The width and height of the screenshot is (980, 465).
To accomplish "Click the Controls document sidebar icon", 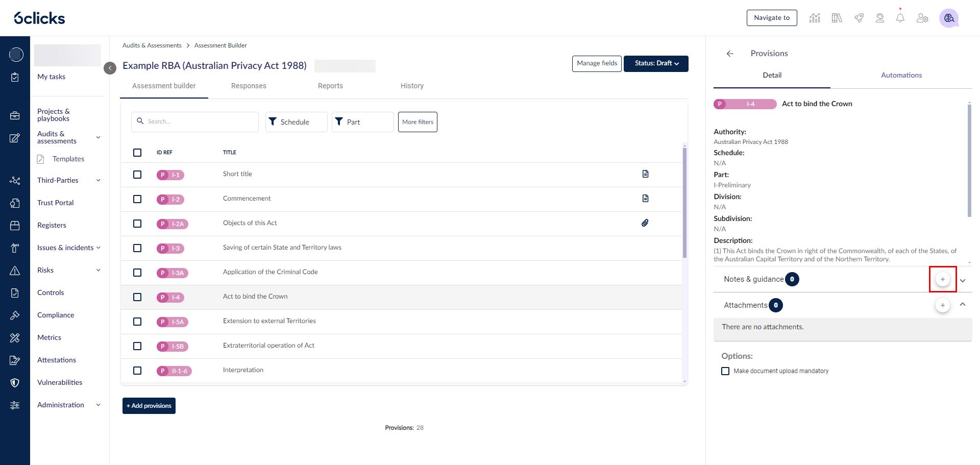I will (15, 293).
